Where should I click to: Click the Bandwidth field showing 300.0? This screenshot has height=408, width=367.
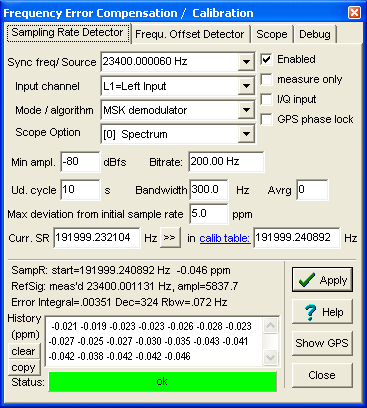click(209, 190)
